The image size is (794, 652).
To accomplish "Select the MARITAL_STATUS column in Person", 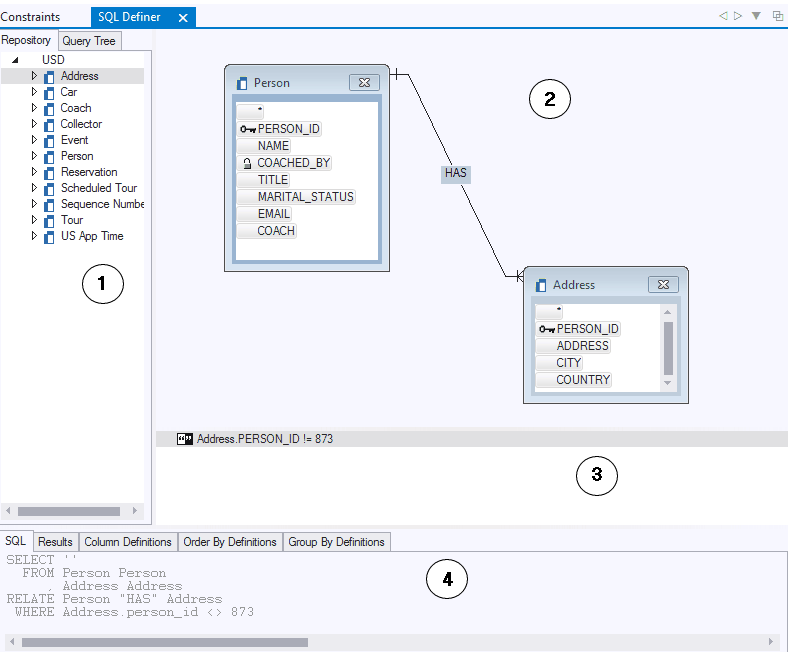I will (x=305, y=197).
